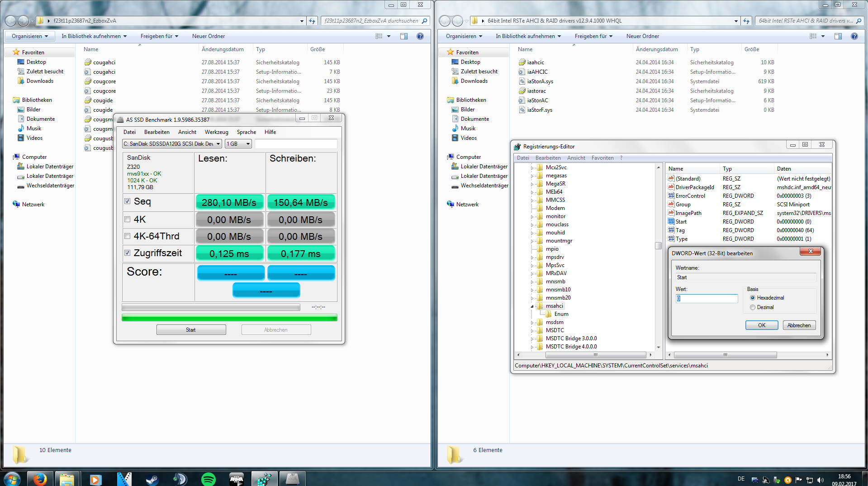Uncheck the Zugriffszeit checkbox

point(128,253)
